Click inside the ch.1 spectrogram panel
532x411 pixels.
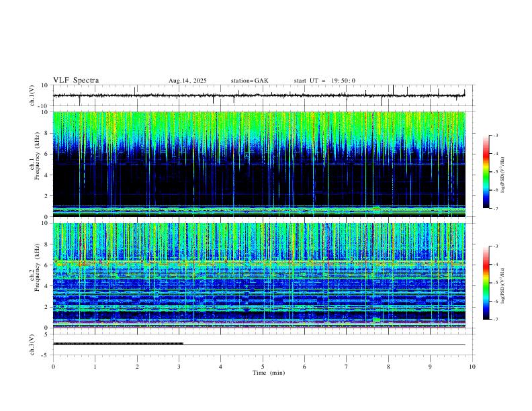point(259,164)
